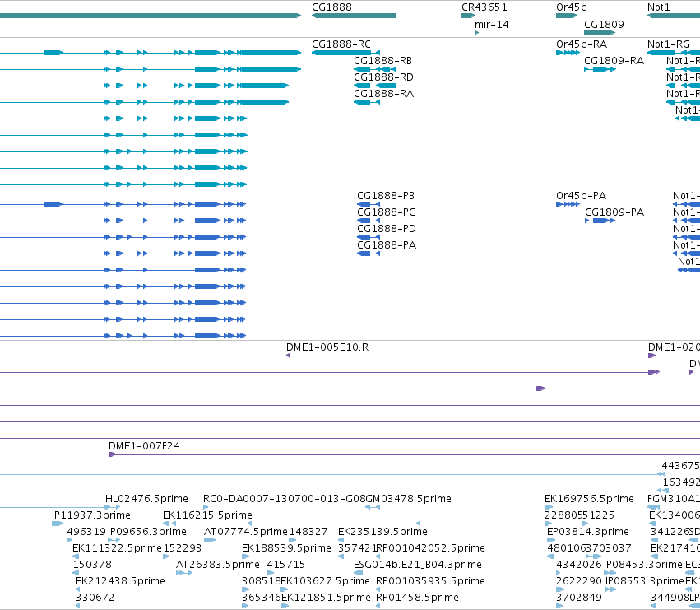Select the CR43651 gene feature
The width and height of the screenshot is (700, 610).
(x=468, y=16)
